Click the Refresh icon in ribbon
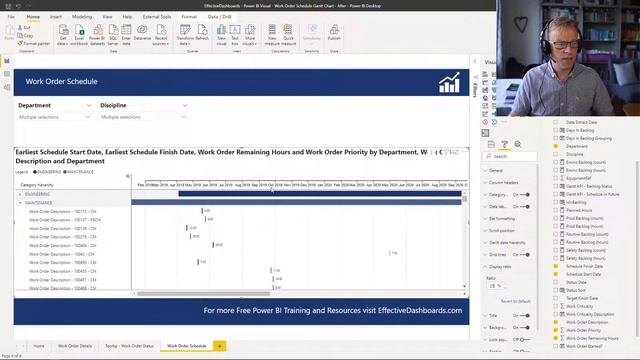 tap(202, 30)
